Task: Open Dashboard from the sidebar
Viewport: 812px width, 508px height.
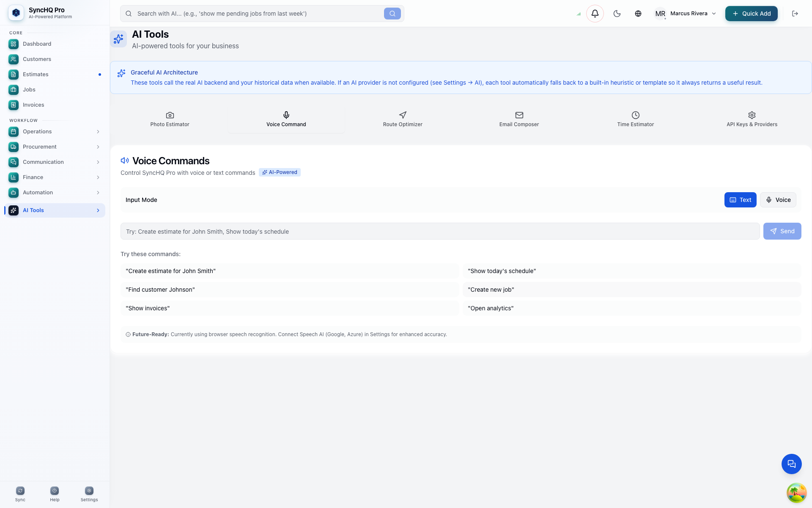Action: click(x=55, y=44)
